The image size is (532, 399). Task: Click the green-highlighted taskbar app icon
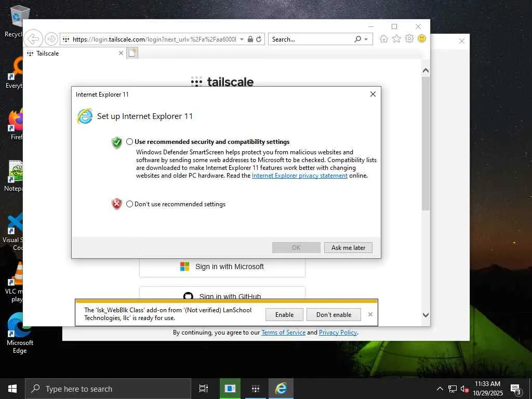[x=230, y=389]
